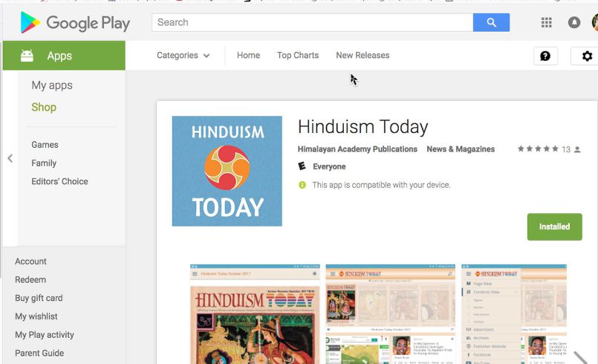Click the blue search magnifier button
This screenshot has height=364, width=598.
pyautogui.click(x=491, y=22)
